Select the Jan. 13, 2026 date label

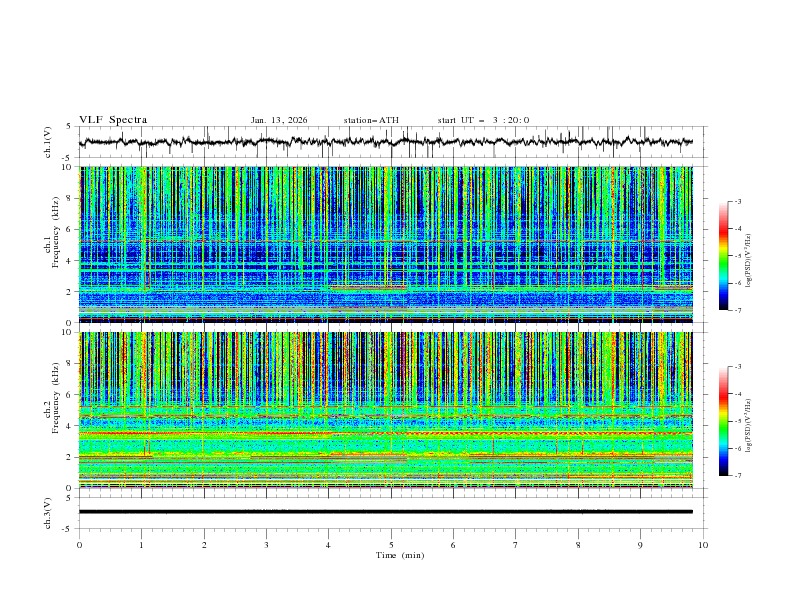279,120
